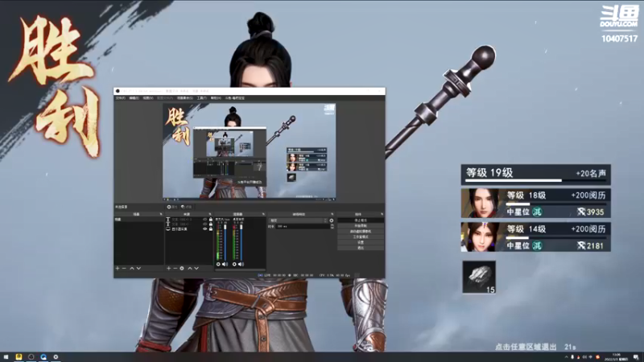644x362 pixels.
Task: Click the display capture monitor icon in sources
Action: click(x=168, y=229)
